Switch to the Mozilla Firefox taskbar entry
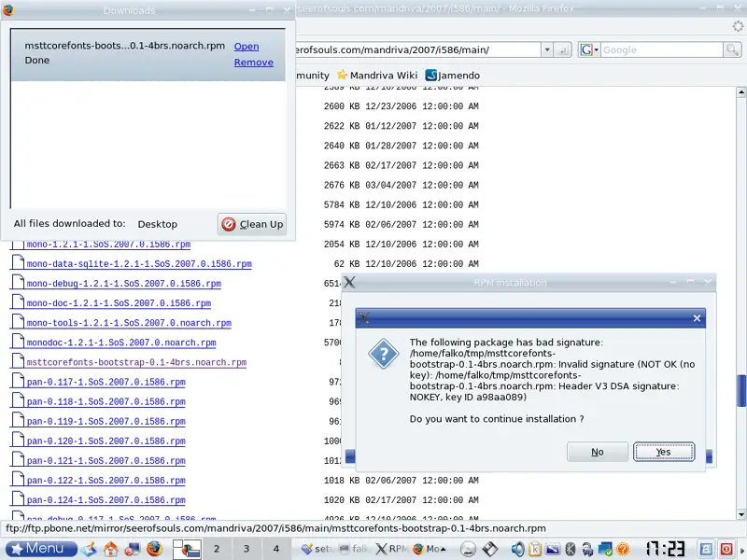Screen dimensions: 747x560 (427, 549)
